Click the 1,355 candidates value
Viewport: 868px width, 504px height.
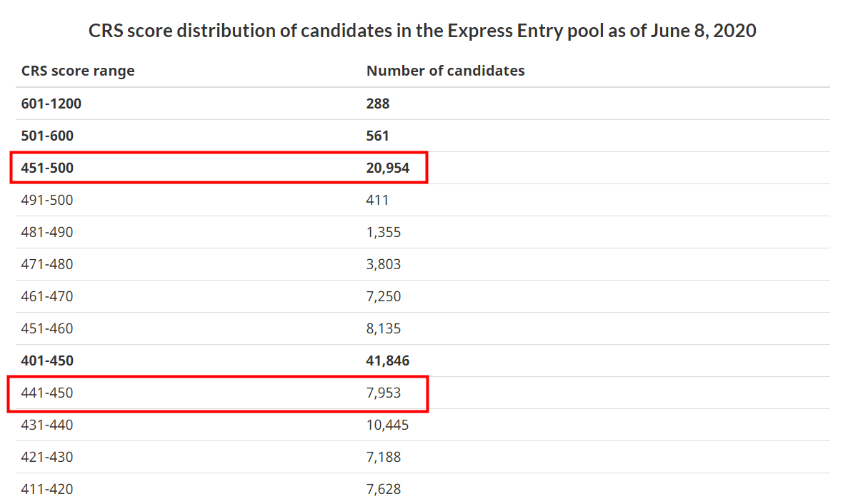(384, 232)
